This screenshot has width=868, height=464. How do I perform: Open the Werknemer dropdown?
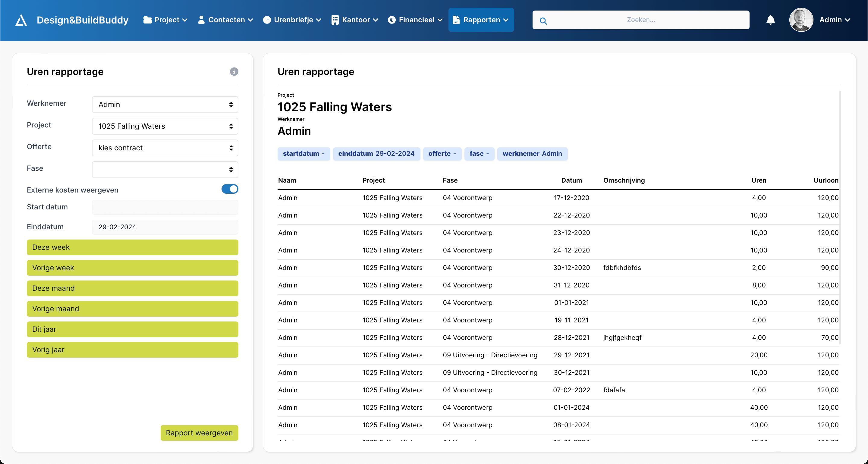pos(165,105)
